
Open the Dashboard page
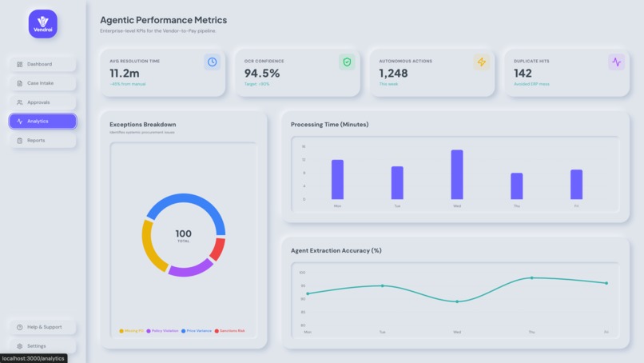(42, 64)
